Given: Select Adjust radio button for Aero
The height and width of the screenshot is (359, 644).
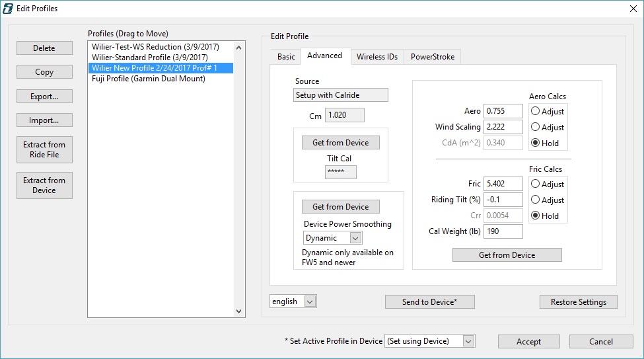Looking at the screenshot, I should click(x=536, y=111).
